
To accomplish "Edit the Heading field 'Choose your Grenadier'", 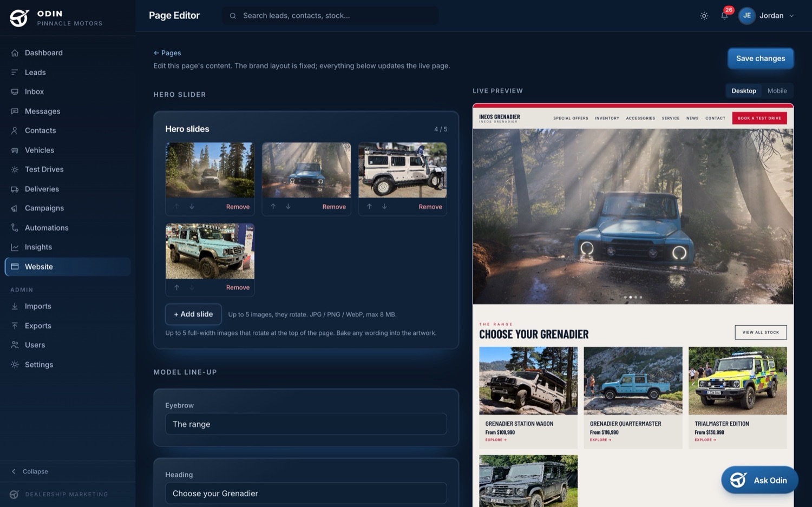I will tap(306, 493).
